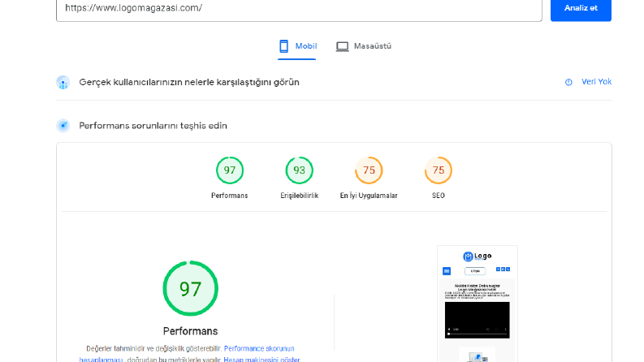Click the En İyi Uygulamalar label
The image size is (644, 362).
point(369,196)
